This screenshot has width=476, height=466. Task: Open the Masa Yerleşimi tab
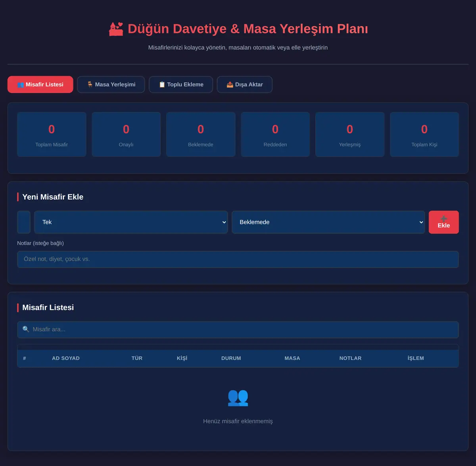point(111,85)
